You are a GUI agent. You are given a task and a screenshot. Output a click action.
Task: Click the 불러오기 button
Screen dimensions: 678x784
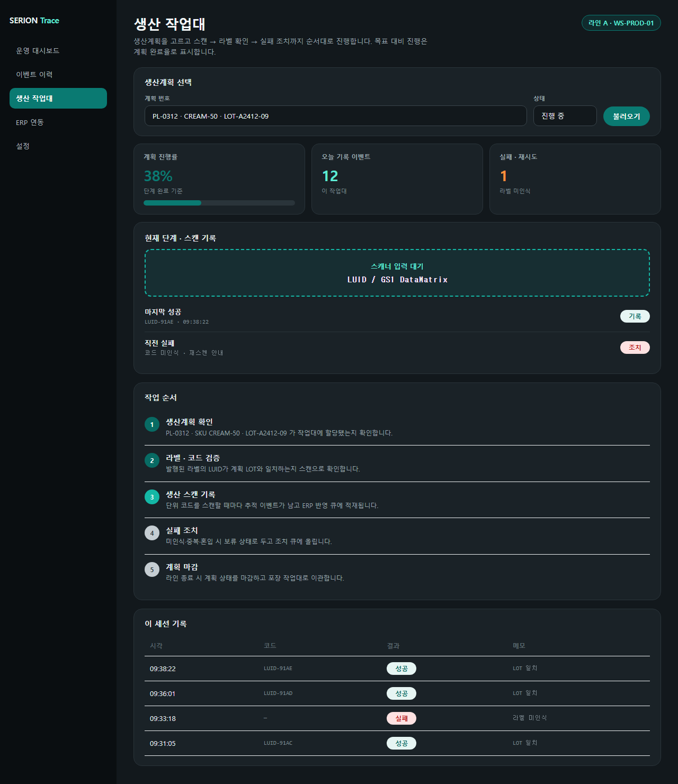(627, 116)
